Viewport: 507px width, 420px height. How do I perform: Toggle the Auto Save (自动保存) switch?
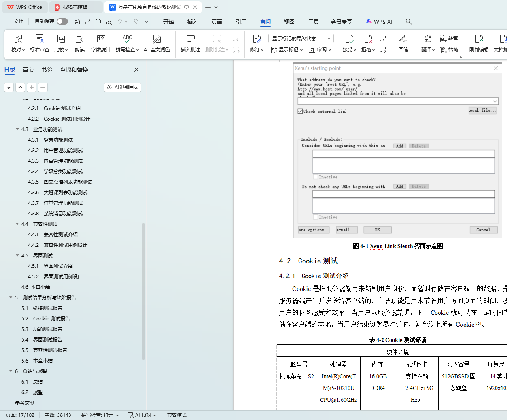[62, 21]
